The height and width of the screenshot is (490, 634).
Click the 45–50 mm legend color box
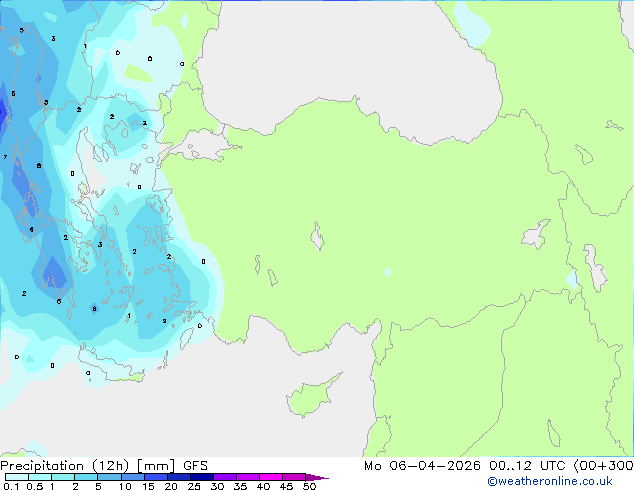click(x=294, y=477)
